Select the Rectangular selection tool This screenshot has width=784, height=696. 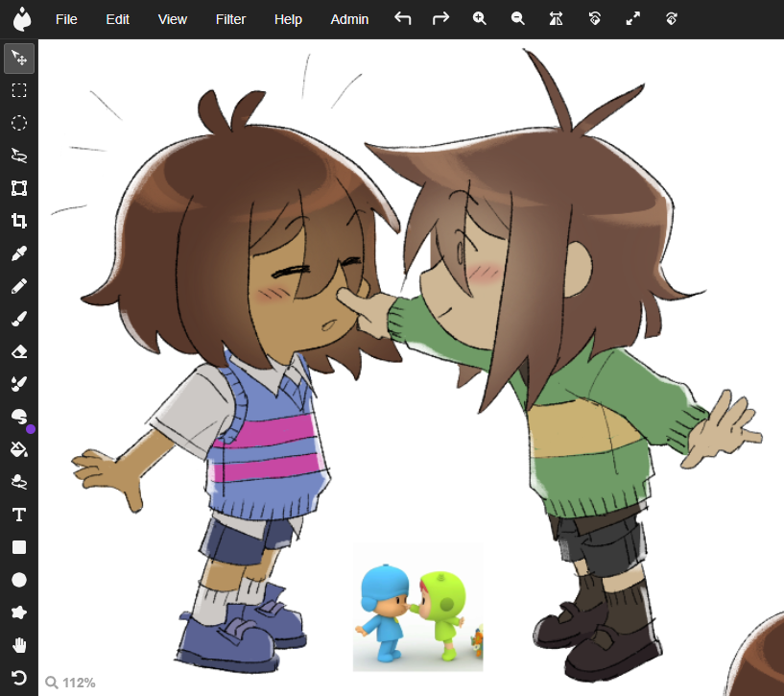point(19,90)
